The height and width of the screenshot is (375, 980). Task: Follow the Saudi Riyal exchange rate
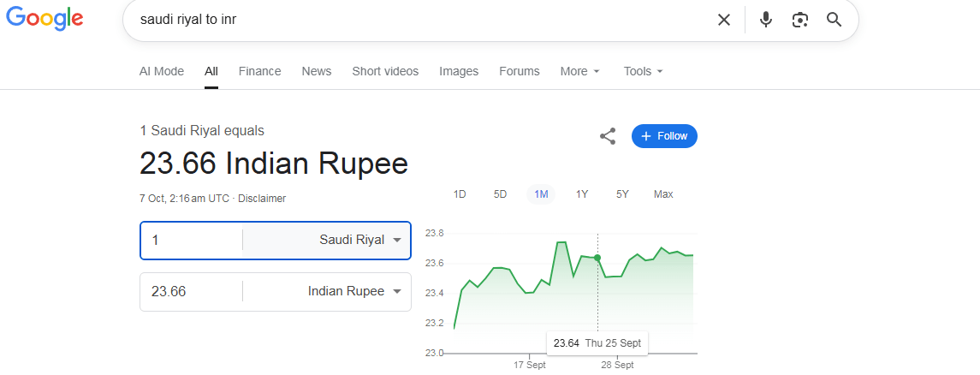(x=664, y=136)
